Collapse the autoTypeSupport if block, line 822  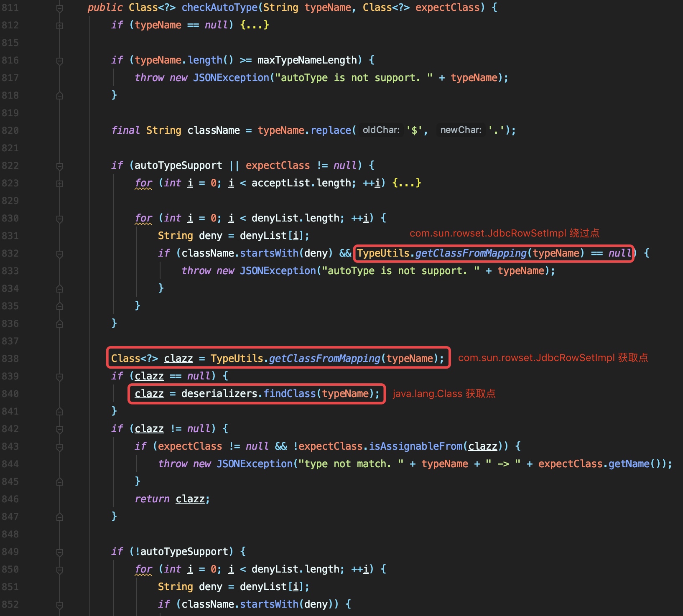[x=60, y=166]
